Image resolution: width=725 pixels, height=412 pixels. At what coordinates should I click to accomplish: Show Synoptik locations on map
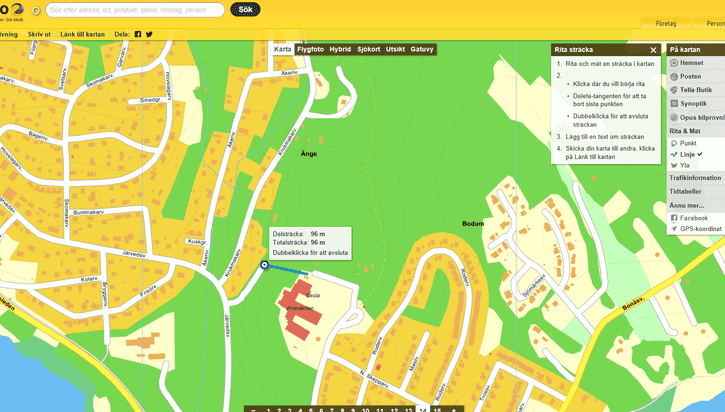(x=693, y=104)
